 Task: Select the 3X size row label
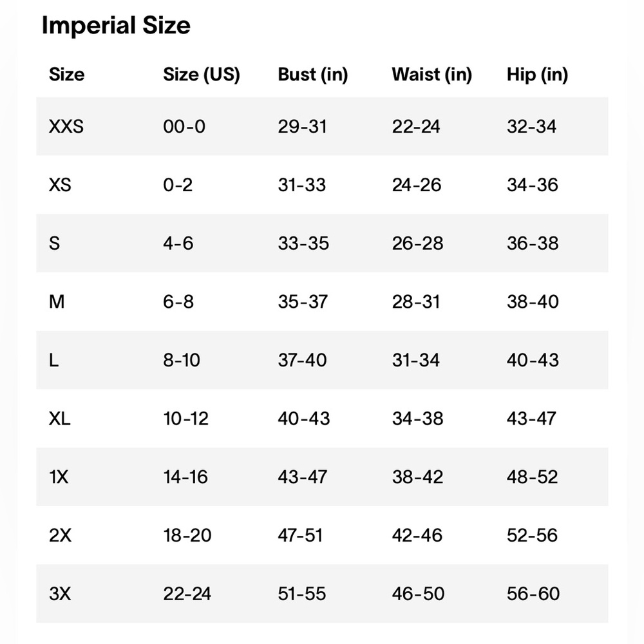tap(60, 594)
